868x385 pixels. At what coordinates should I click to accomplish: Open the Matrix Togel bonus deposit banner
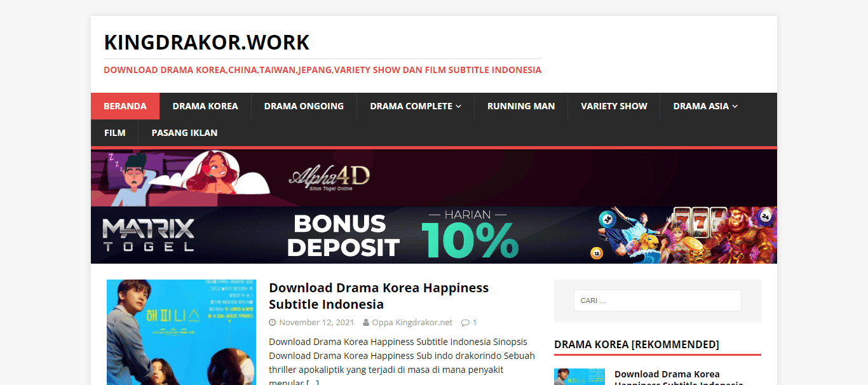(434, 235)
